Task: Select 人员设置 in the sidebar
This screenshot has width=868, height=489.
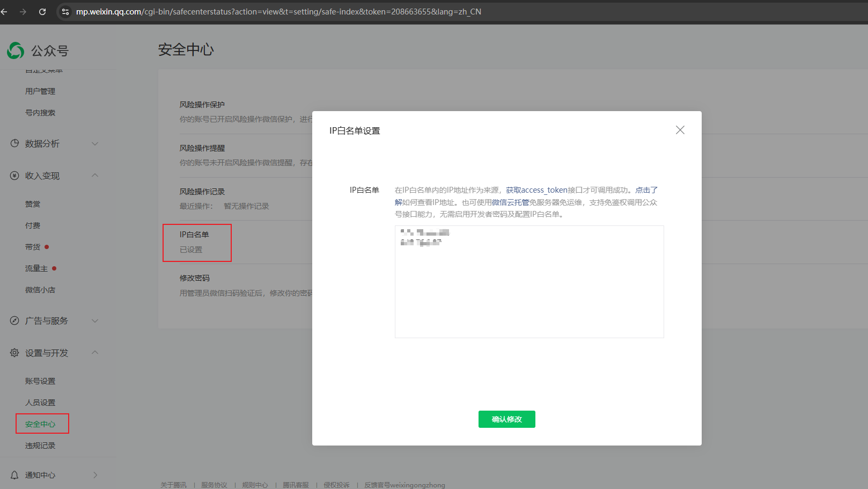Action: click(40, 403)
